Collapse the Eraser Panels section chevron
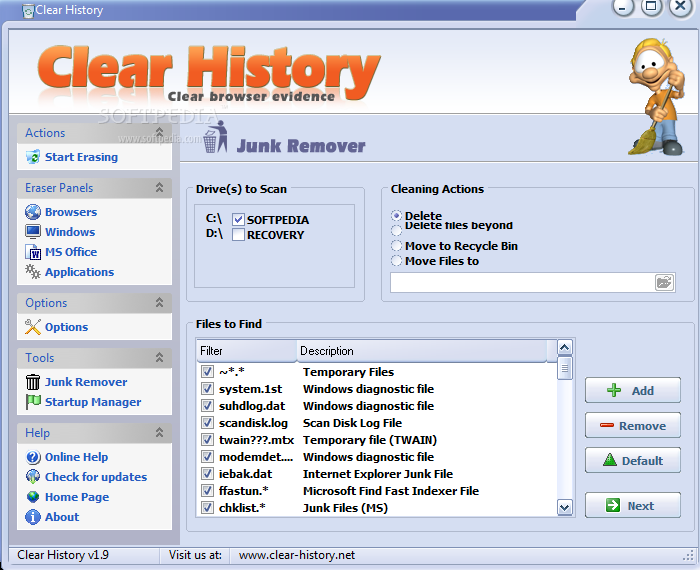The image size is (700, 570). 159,187
